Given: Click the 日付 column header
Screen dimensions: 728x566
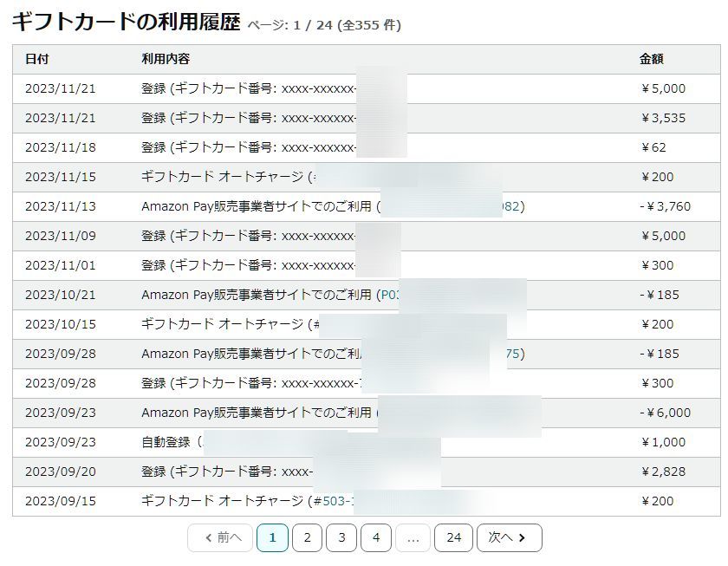Looking at the screenshot, I should click(36, 59).
